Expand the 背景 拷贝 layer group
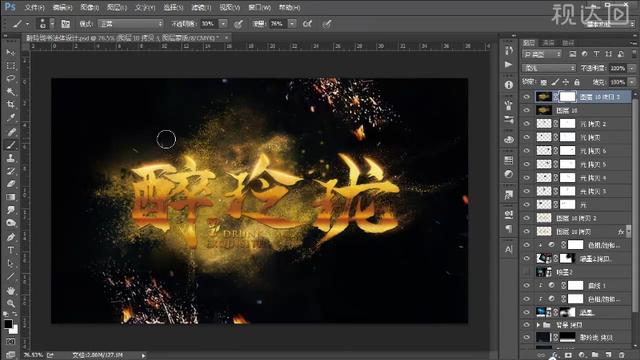 tap(538, 325)
